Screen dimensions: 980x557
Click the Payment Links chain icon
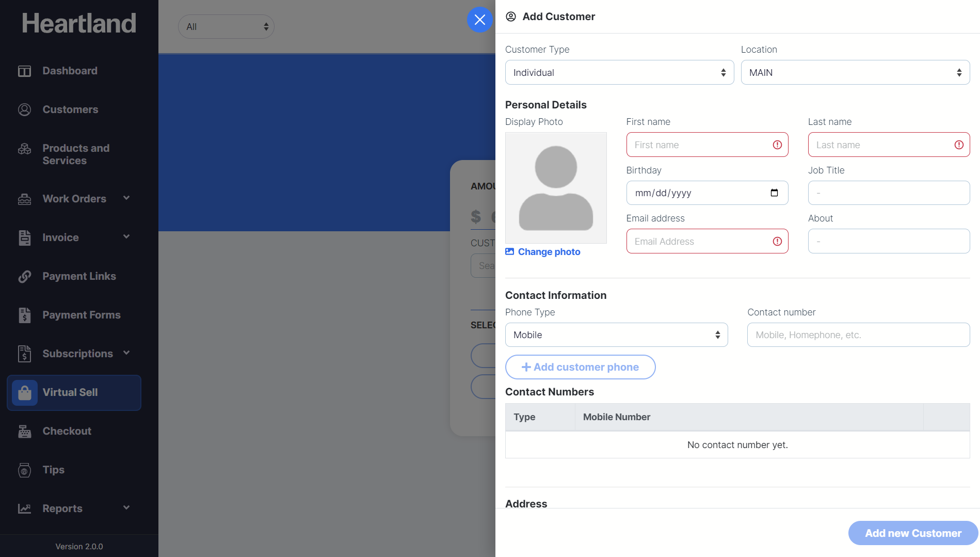(24, 277)
